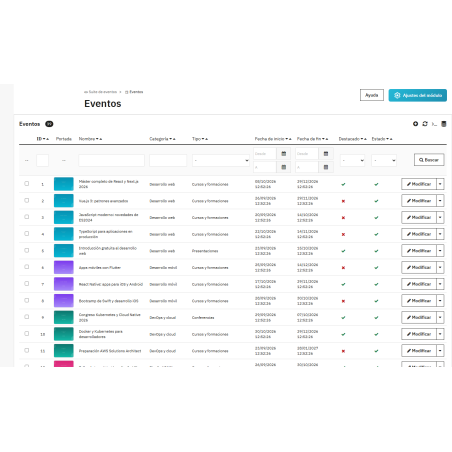Click purple cover thumbnail of Apps móviles con Flutter
452x452 pixels.
pos(64,267)
